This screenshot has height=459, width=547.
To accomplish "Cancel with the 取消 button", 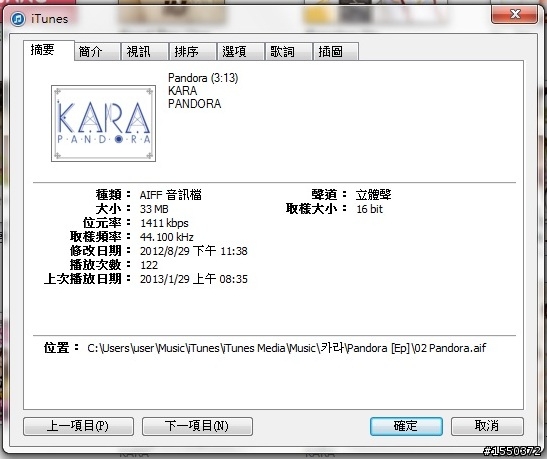I will tap(487, 426).
